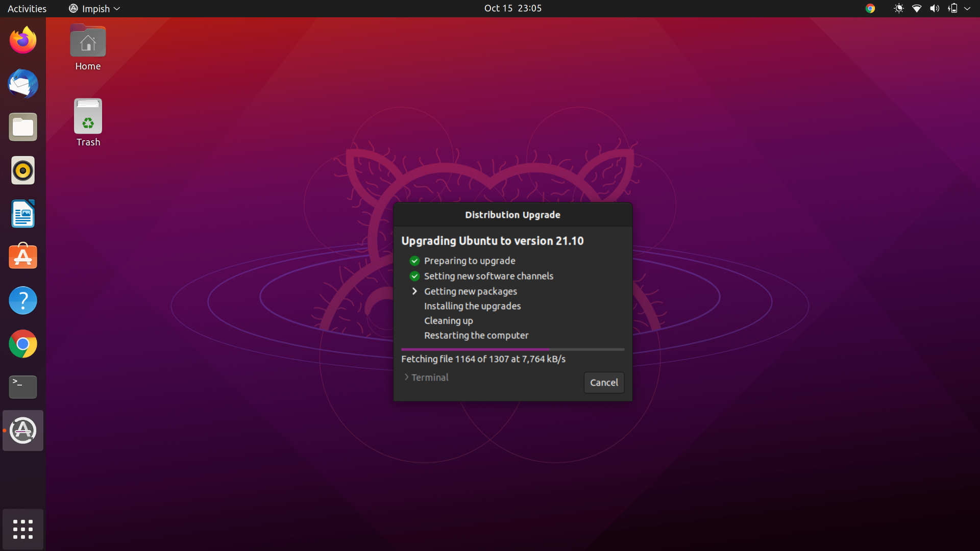Click the Distribution Upgrade title bar

pyautogui.click(x=513, y=215)
